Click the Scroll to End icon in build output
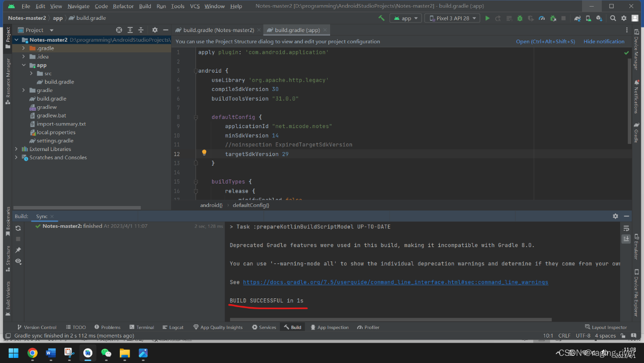 click(626, 238)
